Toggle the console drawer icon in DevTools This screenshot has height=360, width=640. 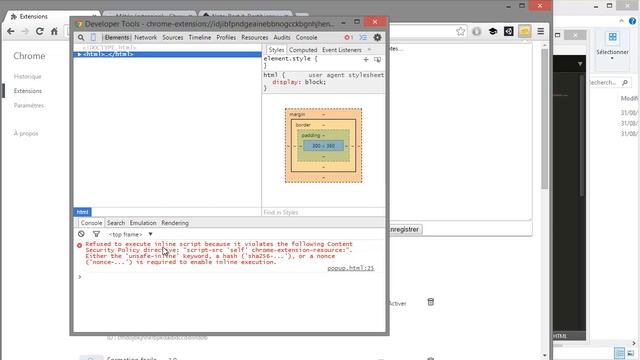click(363, 38)
